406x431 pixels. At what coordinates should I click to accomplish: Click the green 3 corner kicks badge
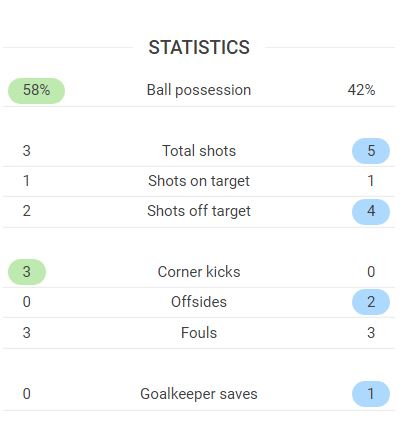click(x=27, y=272)
